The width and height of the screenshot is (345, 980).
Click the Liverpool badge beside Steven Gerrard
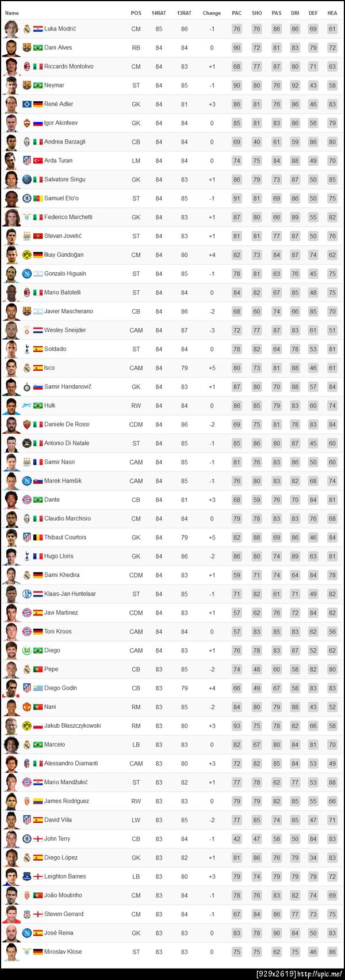[26, 914]
